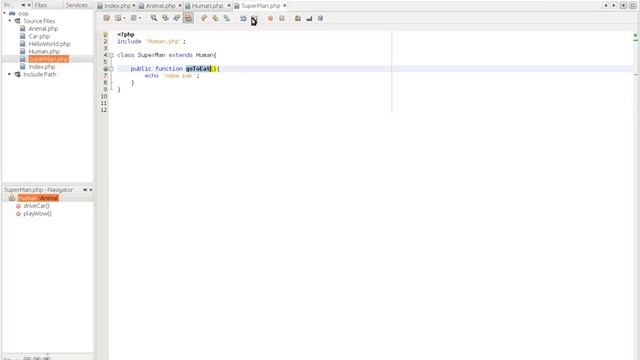Viewport: 640px width, 360px height.
Task: Open dropdown arrow beside forward-navigation icon
Action: coord(140,18)
